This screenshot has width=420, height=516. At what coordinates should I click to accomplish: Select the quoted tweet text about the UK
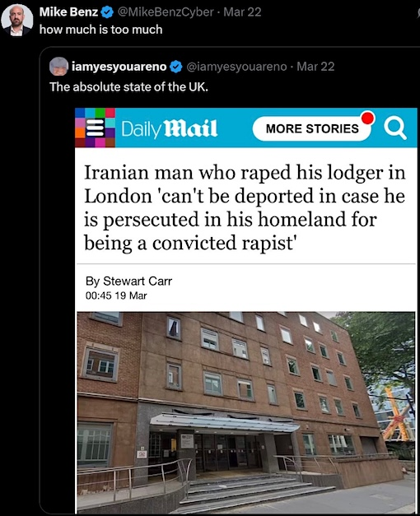(128, 87)
